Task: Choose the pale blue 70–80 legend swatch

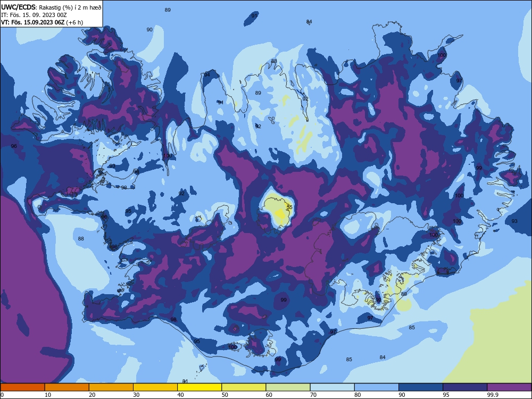Action: click(332, 387)
